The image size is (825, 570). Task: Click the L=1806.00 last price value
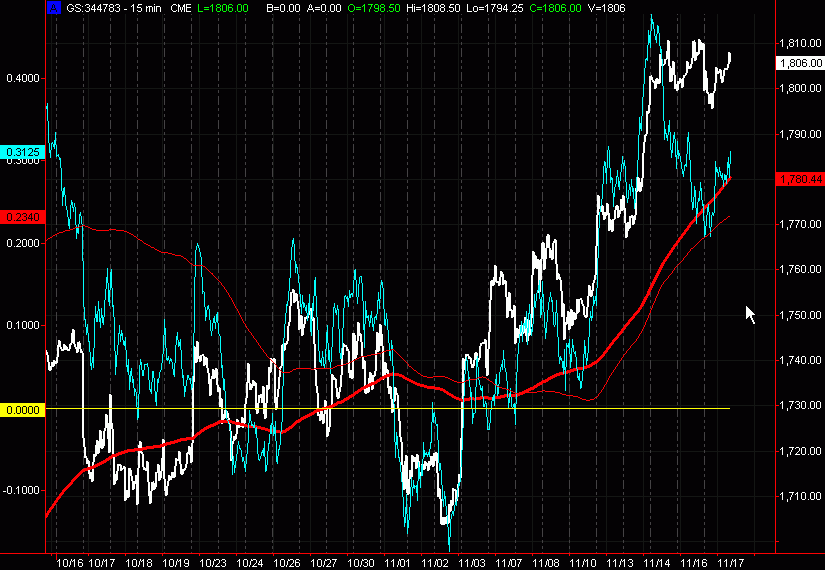click(x=224, y=8)
